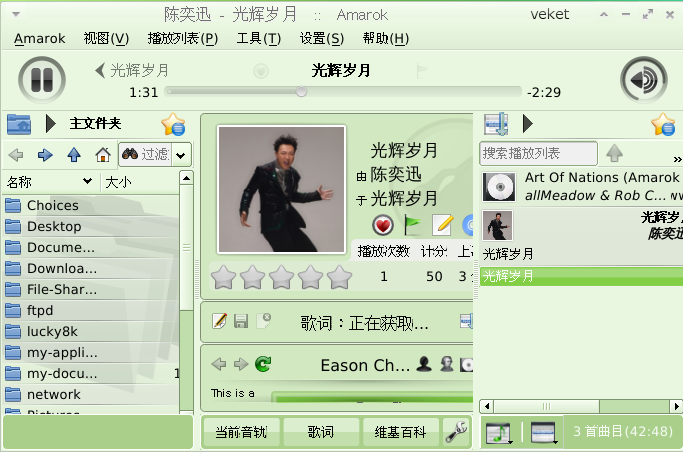Expand the 主文件夹 breadcrumb triangle
The width and height of the screenshot is (683, 452).
(x=51, y=124)
